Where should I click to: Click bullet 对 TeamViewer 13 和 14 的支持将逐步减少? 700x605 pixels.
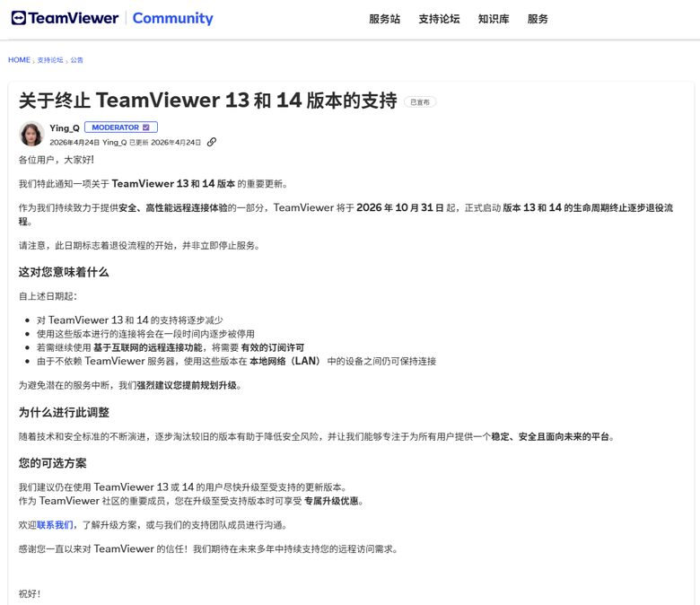point(130,320)
